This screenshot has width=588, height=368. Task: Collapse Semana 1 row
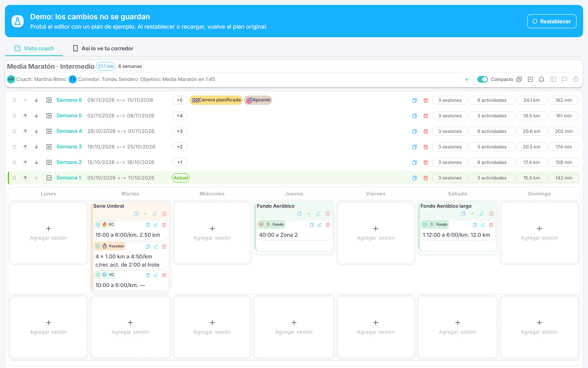49,178
